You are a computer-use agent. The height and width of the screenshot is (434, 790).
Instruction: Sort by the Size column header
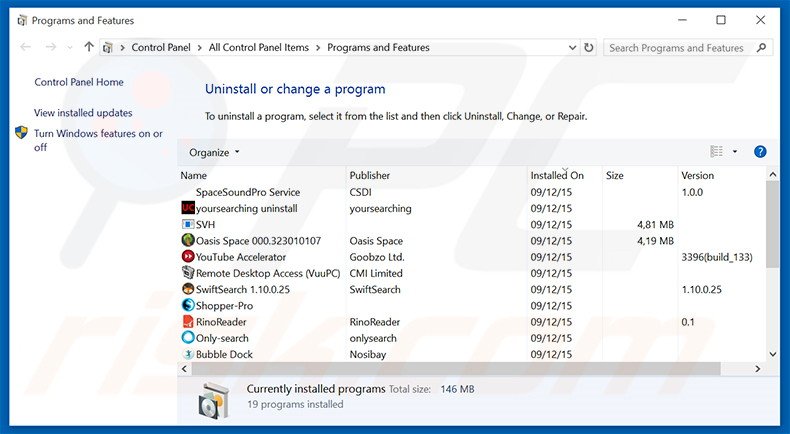click(x=640, y=175)
